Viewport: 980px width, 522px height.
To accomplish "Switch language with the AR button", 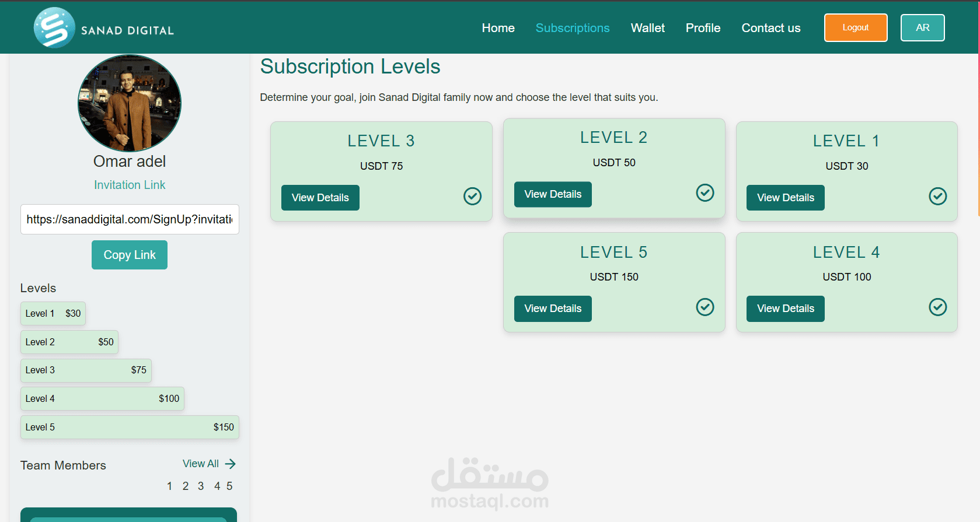I will pos(922,27).
